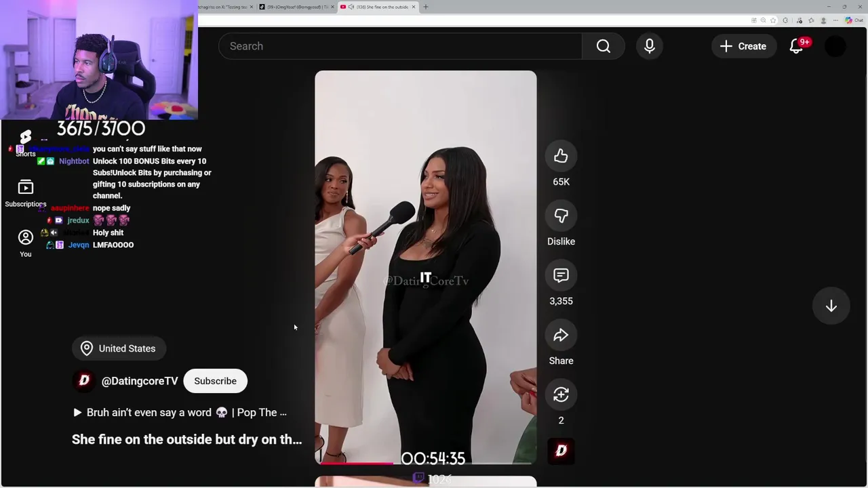This screenshot has height=488, width=868.
Task: Start voice search with microphone icon
Action: (x=649, y=46)
